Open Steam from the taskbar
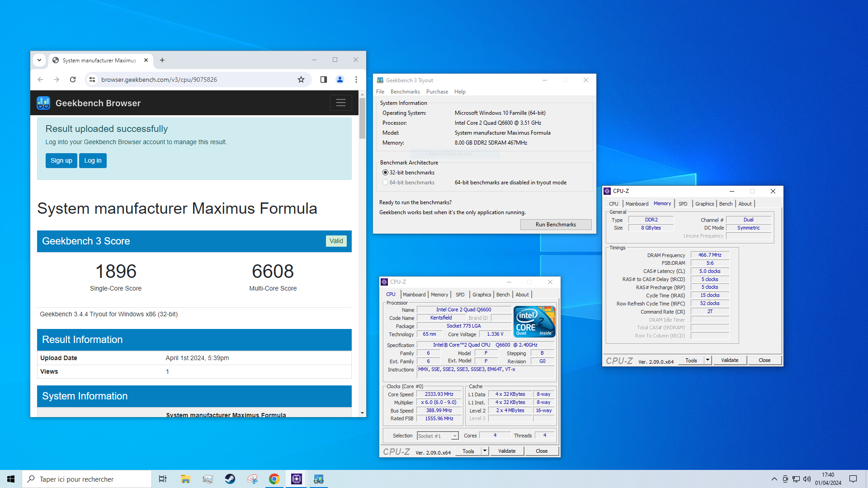The width and height of the screenshot is (868, 488). pyautogui.click(x=230, y=479)
